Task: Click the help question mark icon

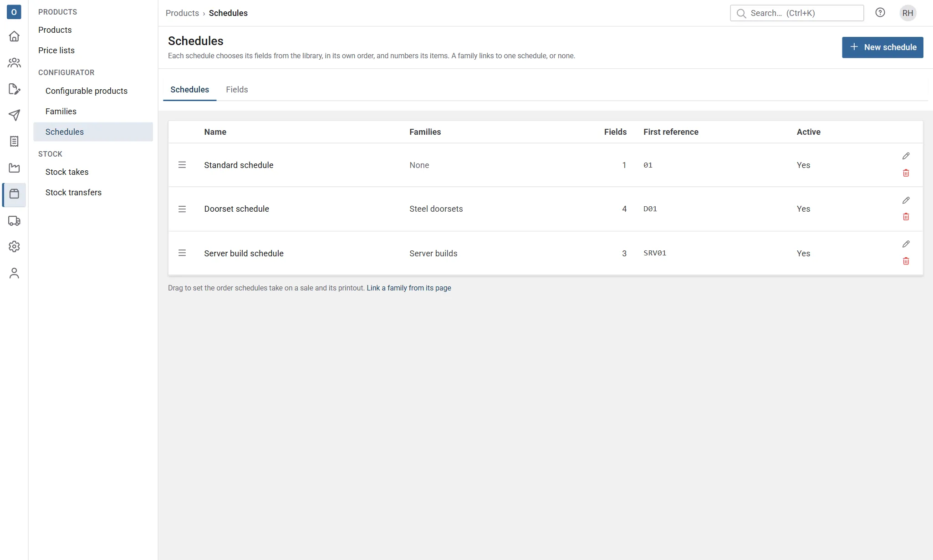Action: point(880,13)
